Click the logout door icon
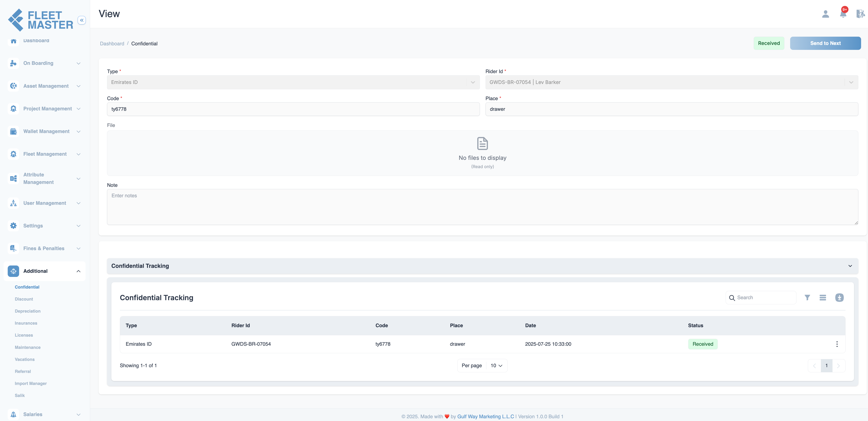 (860, 14)
